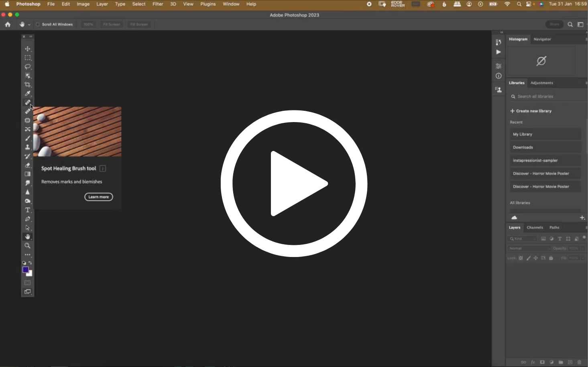Select the Hand tool in toolbar
Image resolution: width=588 pixels, height=367 pixels.
tap(27, 237)
